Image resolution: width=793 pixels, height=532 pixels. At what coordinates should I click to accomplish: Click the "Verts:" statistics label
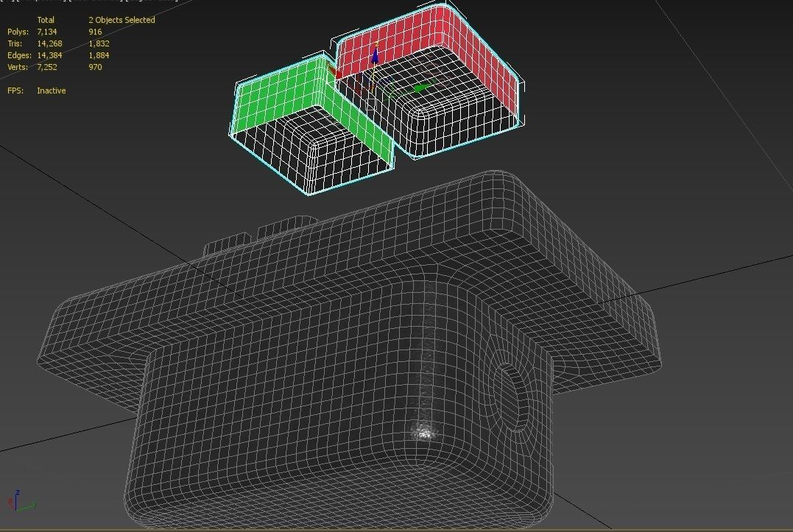point(18,67)
